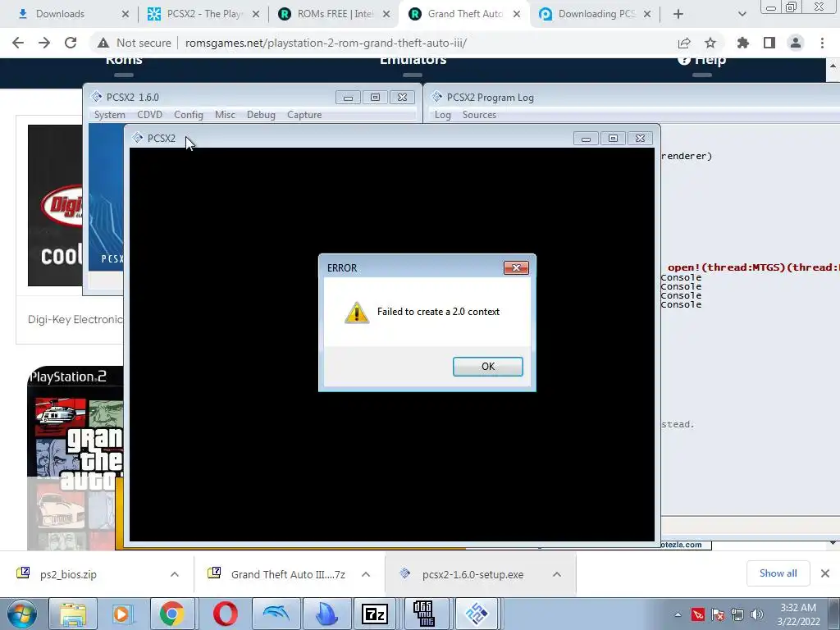Image resolution: width=840 pixels, height=630 pixels.
Task: Open Windows Explorer from taskbar
Action: 73,614
